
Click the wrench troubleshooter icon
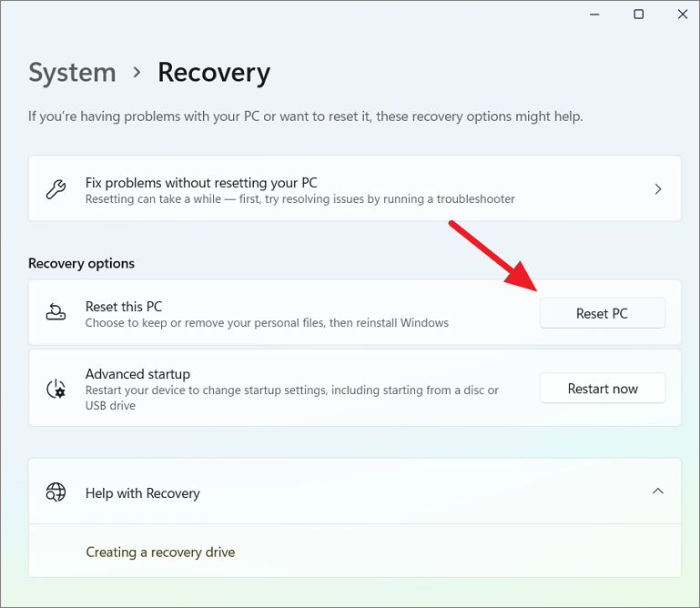56,188
